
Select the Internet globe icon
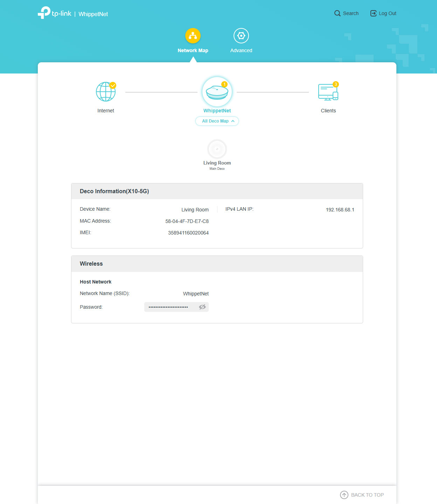pyautogui.click(x=106, y=92)
